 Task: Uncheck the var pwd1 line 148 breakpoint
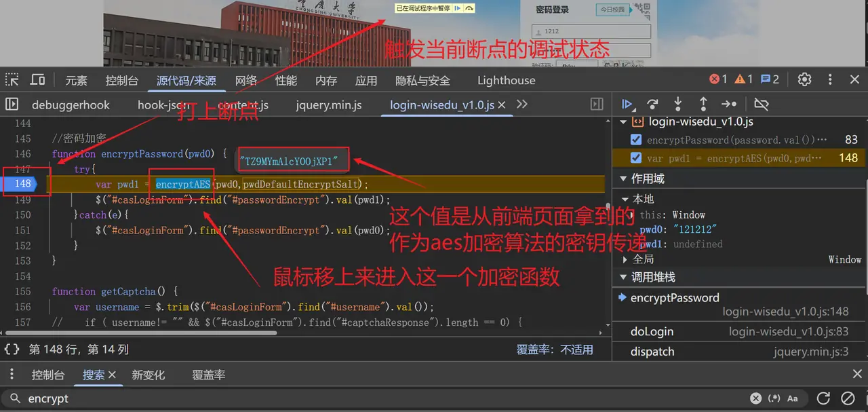[636, 158]
